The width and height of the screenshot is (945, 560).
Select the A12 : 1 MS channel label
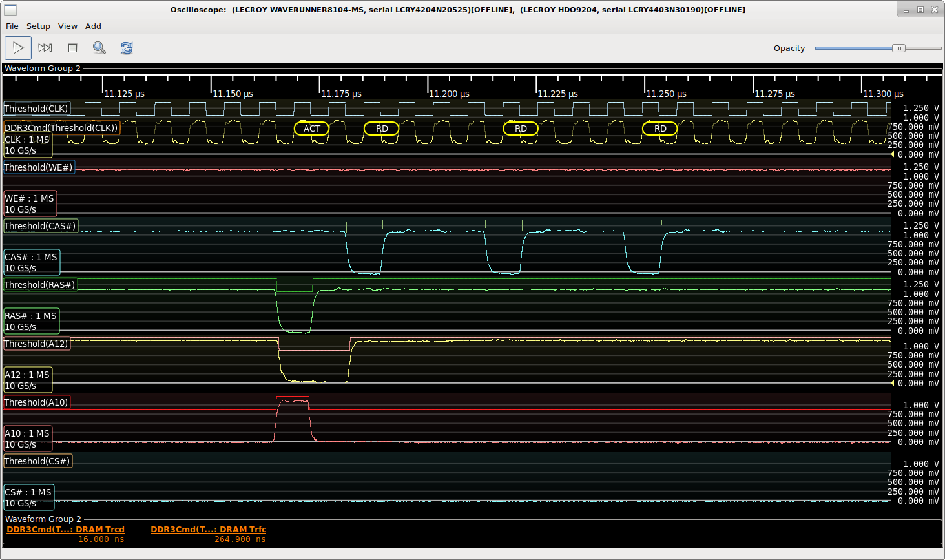point(27,380)
